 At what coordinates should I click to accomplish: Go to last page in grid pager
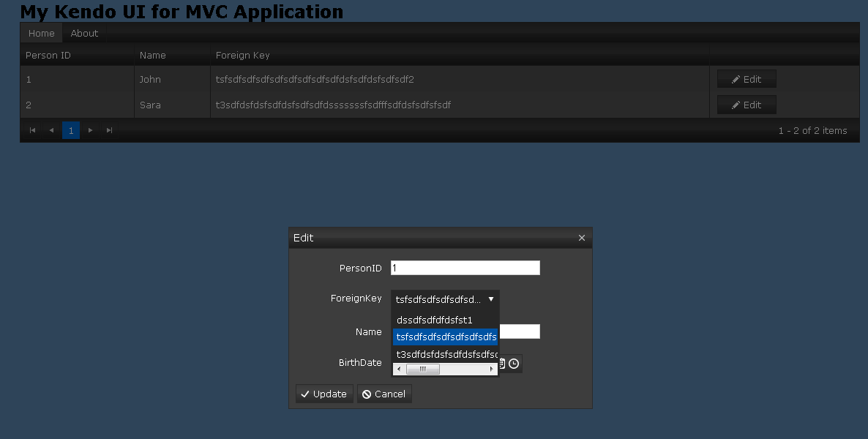109,131
